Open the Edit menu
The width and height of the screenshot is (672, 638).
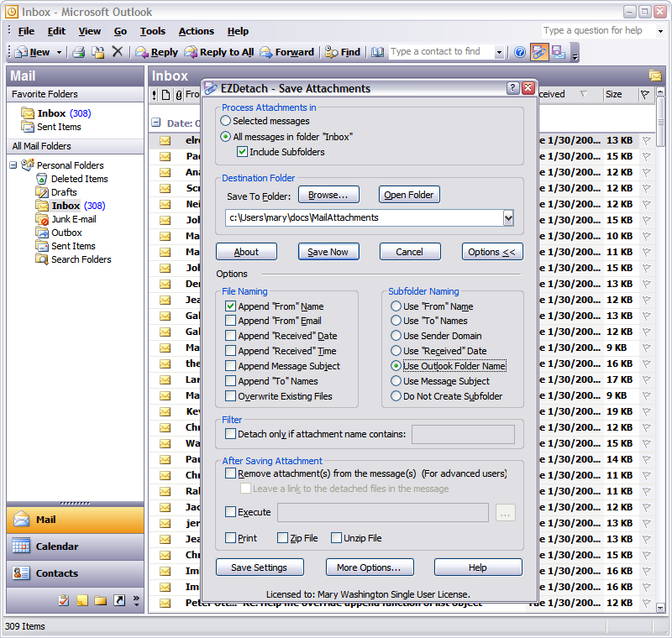click(56, 31)
